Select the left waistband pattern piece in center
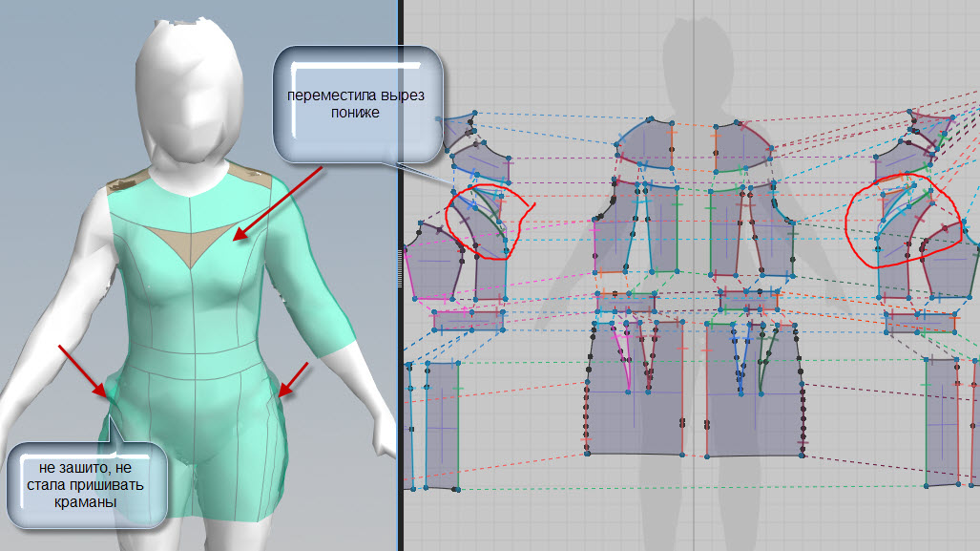This screenshot has width=980, height=551. [x=626, y=302]
